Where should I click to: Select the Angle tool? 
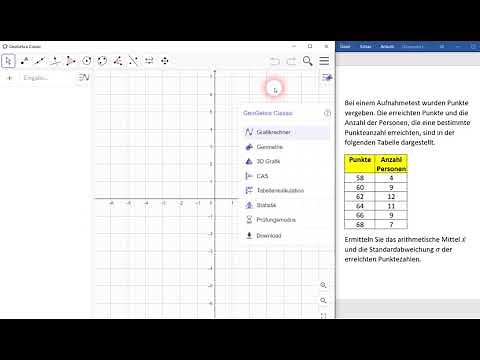pos(118,61)
